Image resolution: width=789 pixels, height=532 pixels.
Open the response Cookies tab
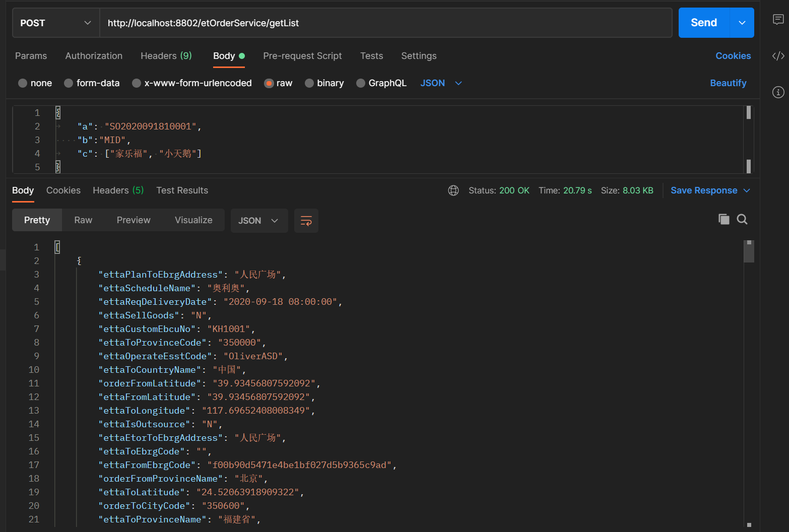[63, 190]
